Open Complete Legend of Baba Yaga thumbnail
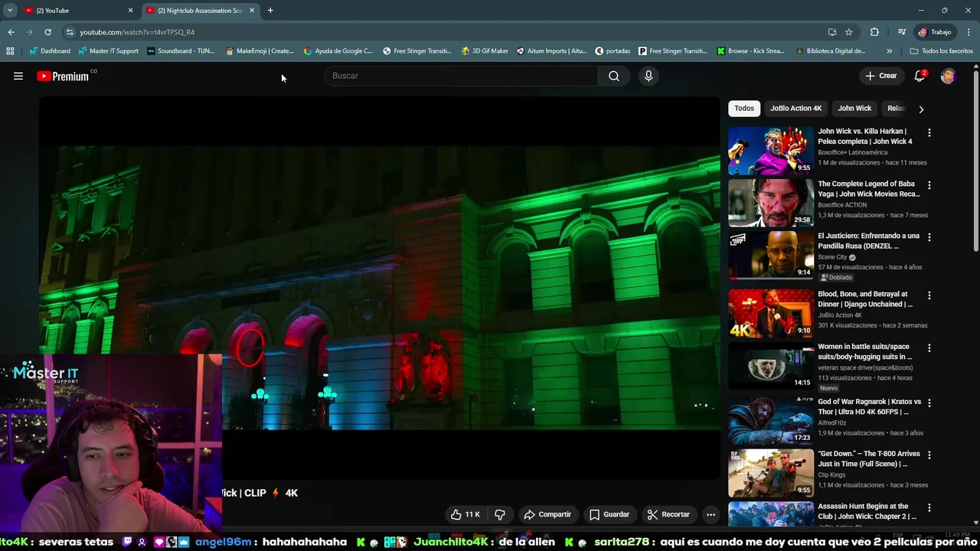The width and height of the screenshot is (980, 551). point(771,203)
